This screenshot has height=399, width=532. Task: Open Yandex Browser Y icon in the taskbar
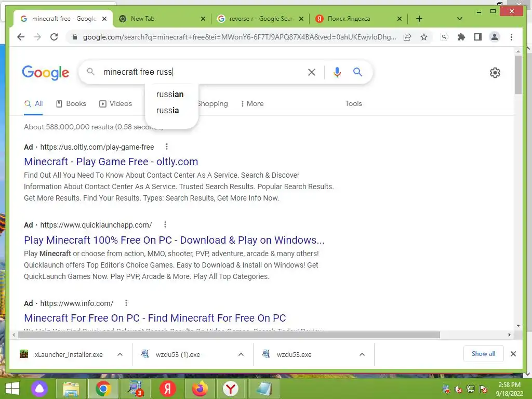(x=231, y=389)
